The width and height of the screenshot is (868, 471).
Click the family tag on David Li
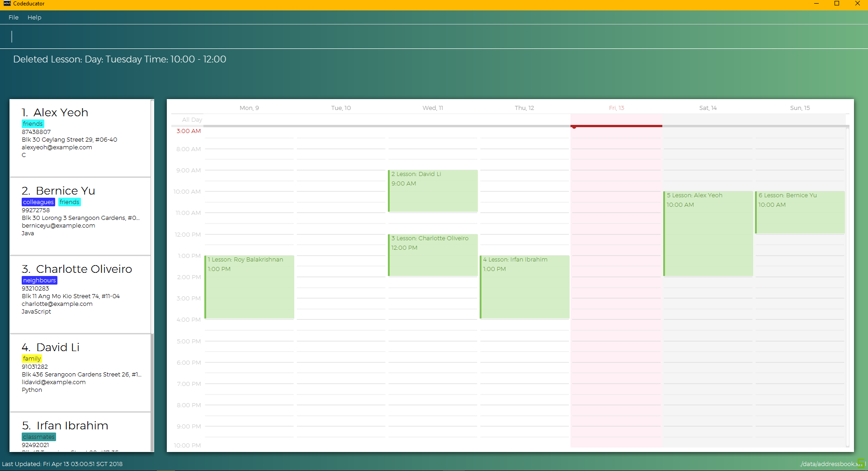point(32,358)
